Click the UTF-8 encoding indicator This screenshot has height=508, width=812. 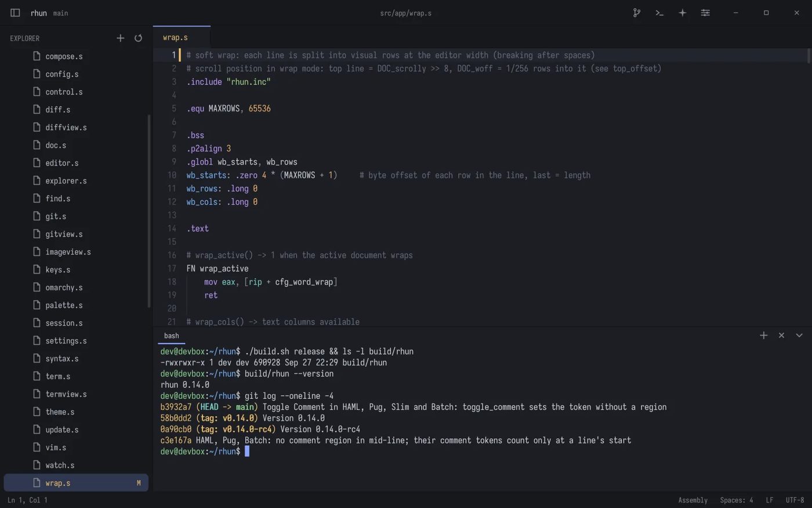(795, 500)
